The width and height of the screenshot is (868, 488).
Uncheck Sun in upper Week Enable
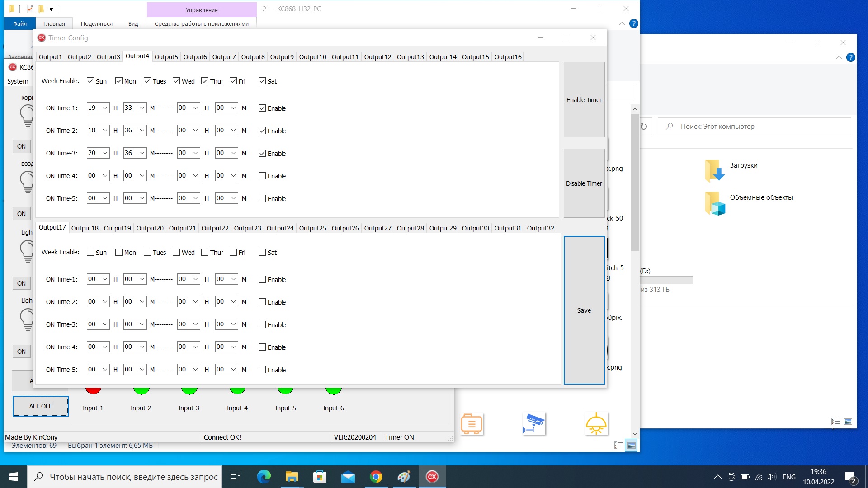click(90, 81)
